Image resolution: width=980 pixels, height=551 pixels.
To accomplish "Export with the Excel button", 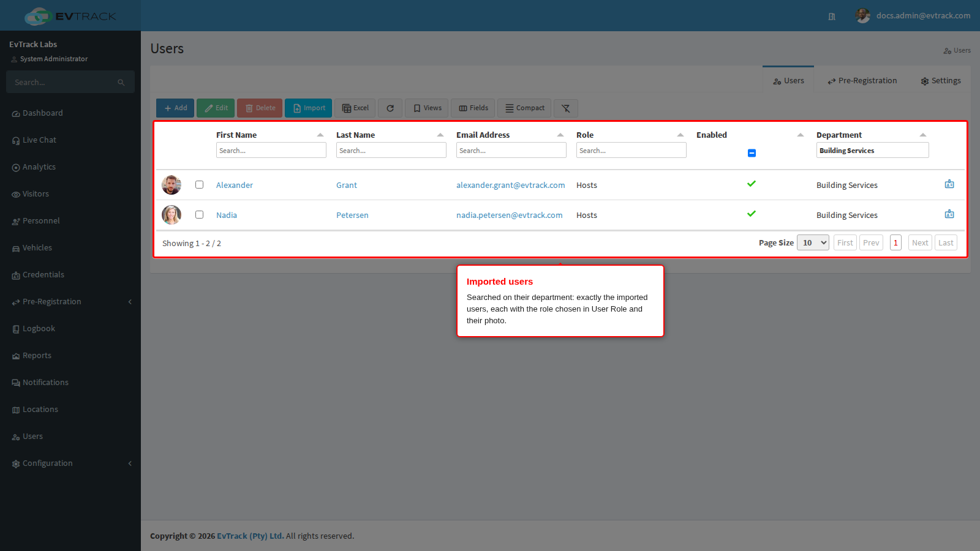I will 355,108.
